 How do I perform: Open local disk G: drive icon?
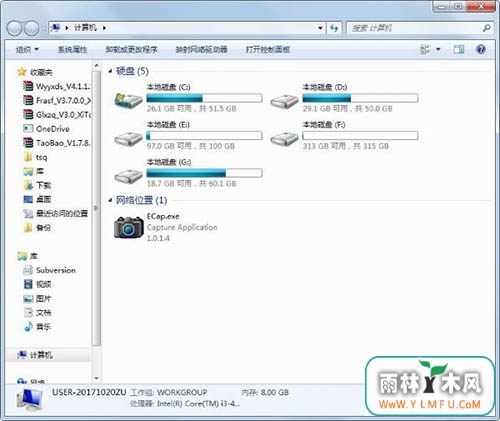128,176
